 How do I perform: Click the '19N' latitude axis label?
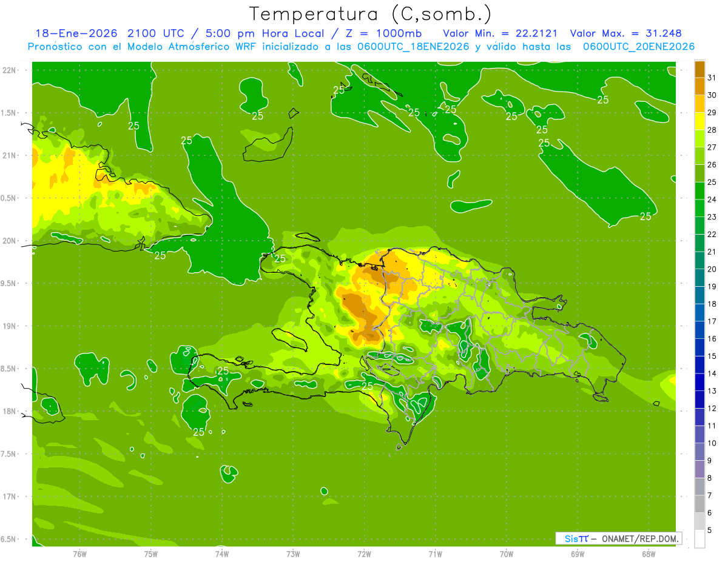point(9,326)
